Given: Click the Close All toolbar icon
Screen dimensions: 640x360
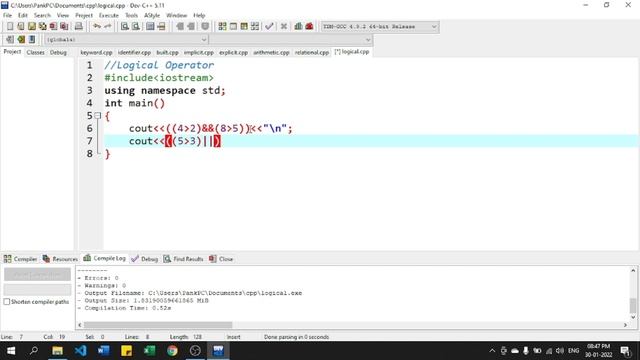Looking at the screenshot, I should pos(64,27).
